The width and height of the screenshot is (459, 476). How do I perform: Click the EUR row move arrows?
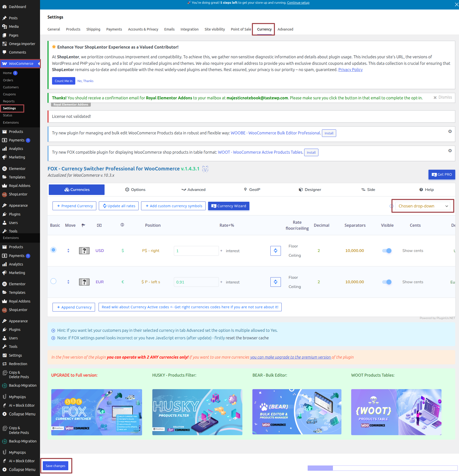click(68, 282)
